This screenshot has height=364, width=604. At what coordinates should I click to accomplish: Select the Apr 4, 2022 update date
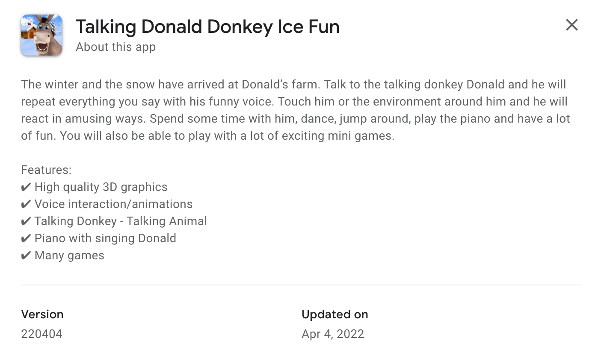333,334
